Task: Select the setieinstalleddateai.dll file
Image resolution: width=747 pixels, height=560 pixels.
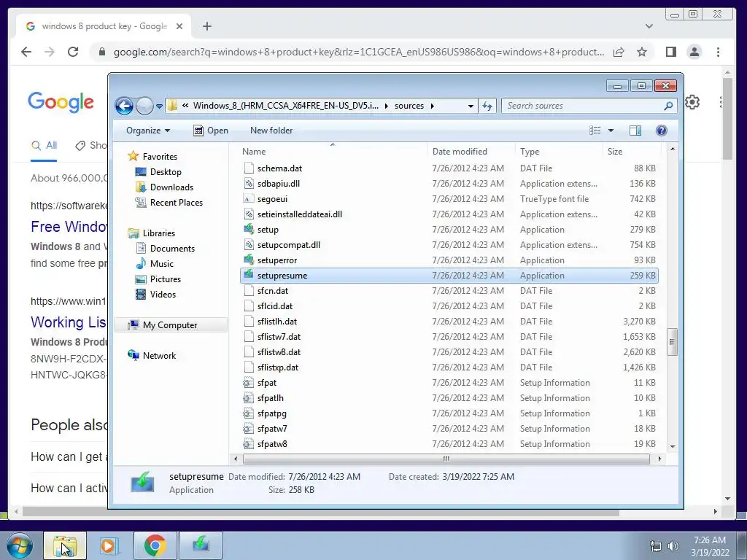Action: (x=449, y=214)
